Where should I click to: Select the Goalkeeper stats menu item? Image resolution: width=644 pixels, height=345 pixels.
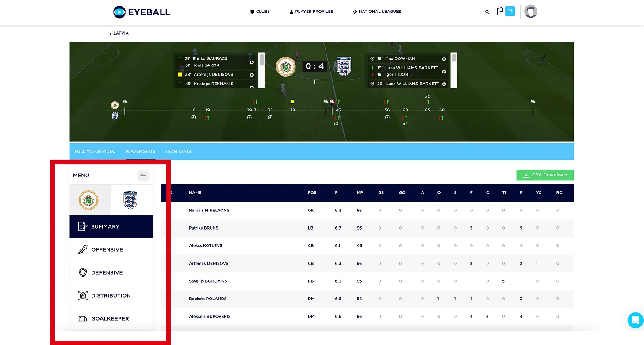[x=111, y=318]
